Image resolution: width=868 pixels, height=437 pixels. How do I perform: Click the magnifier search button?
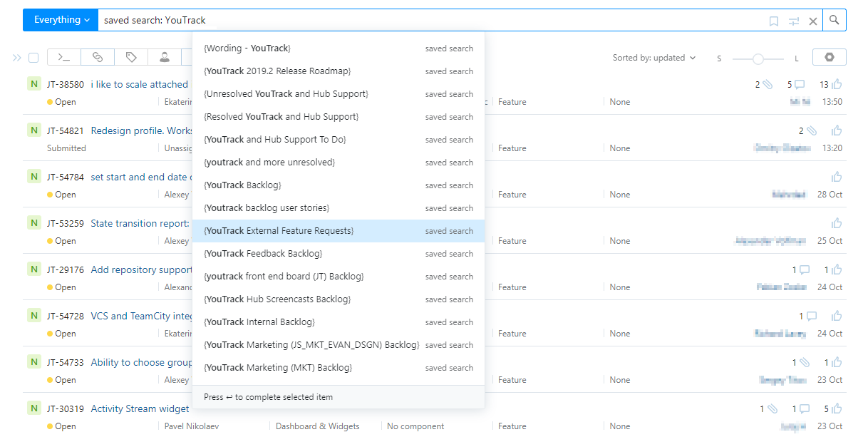coord(835,20)
